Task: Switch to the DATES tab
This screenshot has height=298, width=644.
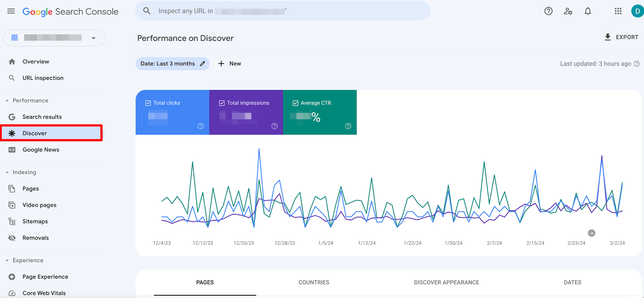Action: pyautogui.click(x=572, y=282)
